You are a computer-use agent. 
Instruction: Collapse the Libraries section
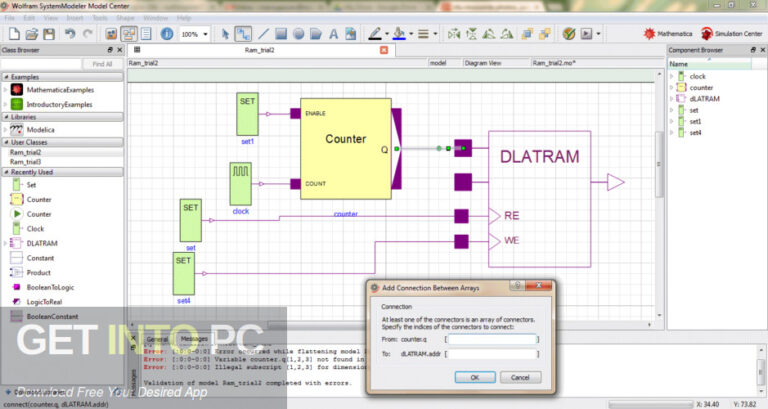[x=6, y=117]
